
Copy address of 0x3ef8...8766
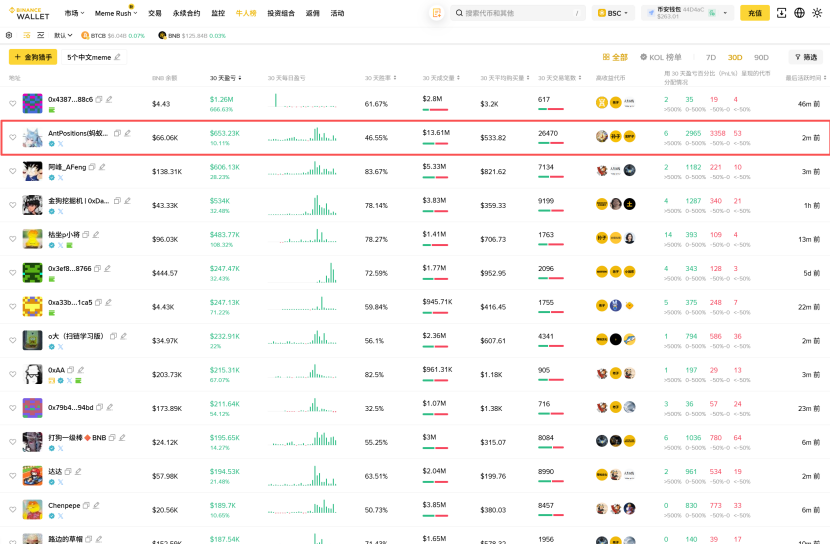coord(97,269)
